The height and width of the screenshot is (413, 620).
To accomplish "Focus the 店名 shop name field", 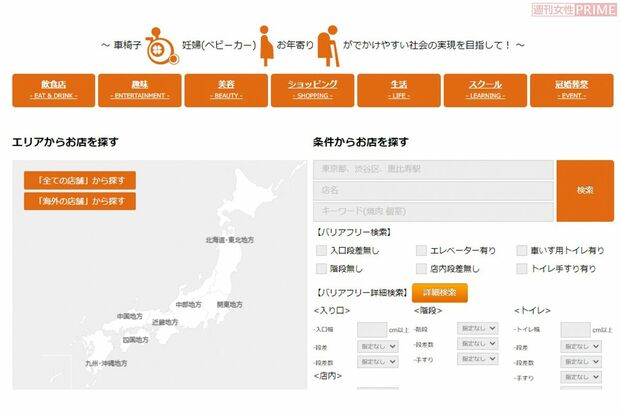I will click(x=433, y=191).
